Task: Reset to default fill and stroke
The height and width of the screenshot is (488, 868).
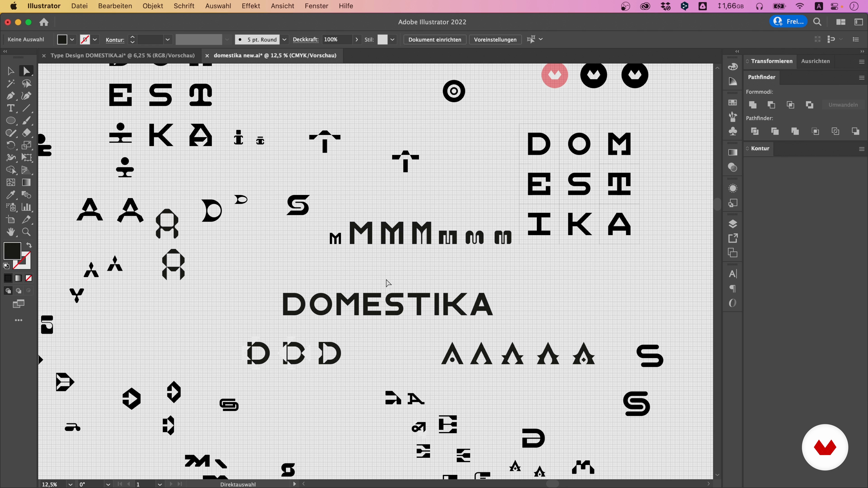Action: [6, 266]
